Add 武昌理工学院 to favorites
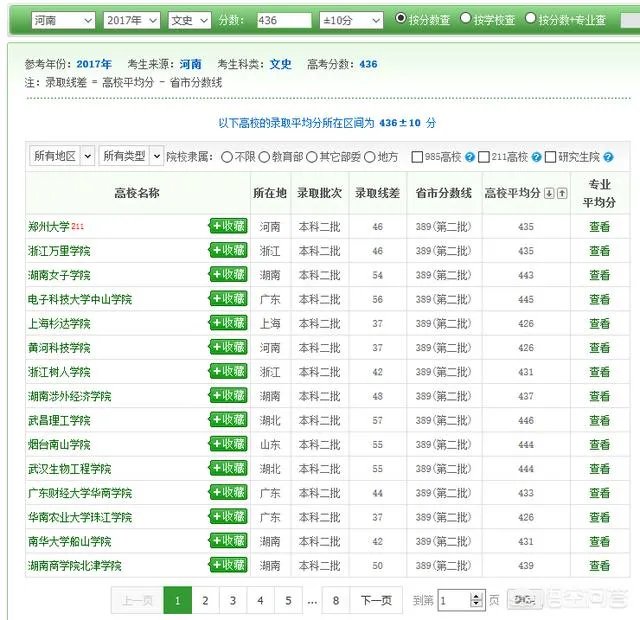This screenshot has height=620, width=640. (228, 420)
